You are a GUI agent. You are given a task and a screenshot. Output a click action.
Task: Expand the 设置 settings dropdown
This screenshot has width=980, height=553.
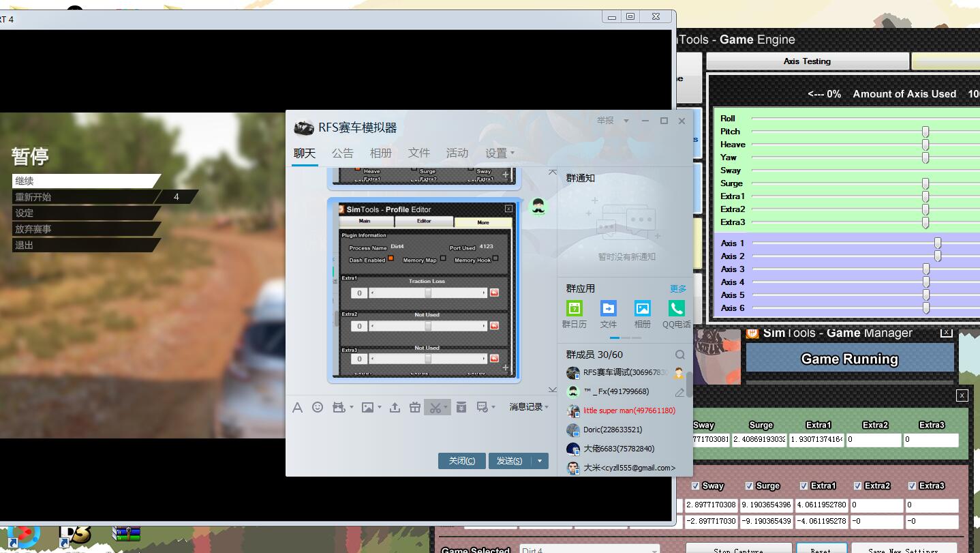[x=500, y=153]
